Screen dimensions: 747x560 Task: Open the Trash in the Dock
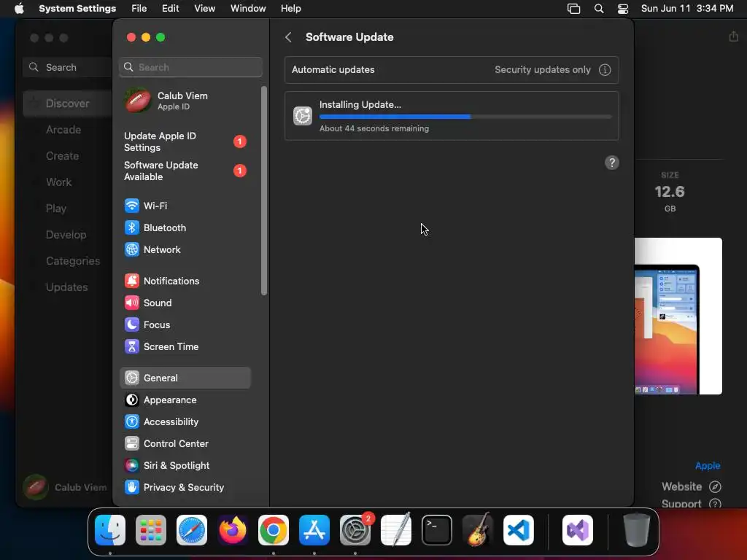[636, 530]
